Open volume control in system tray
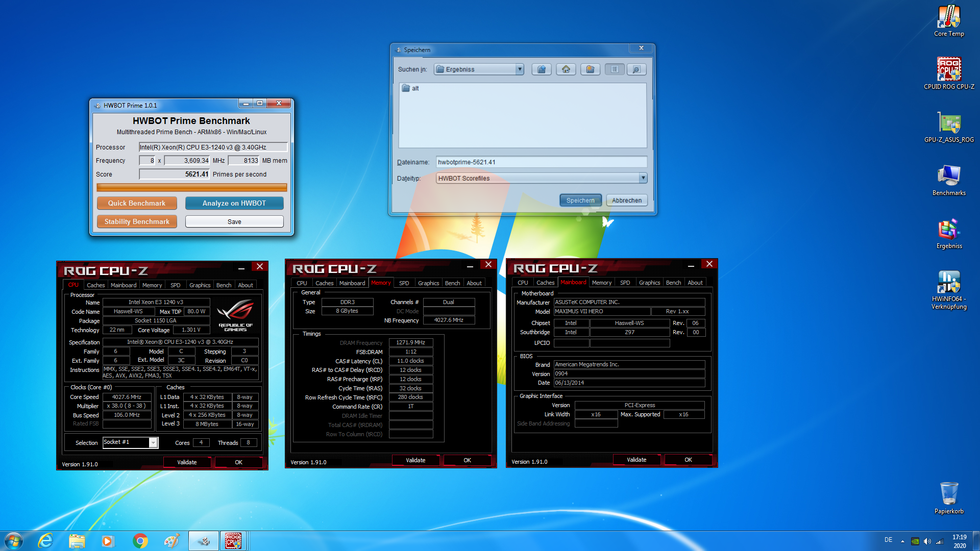Image resolution: width=980 pixels, height=551 pixels. 927,541
